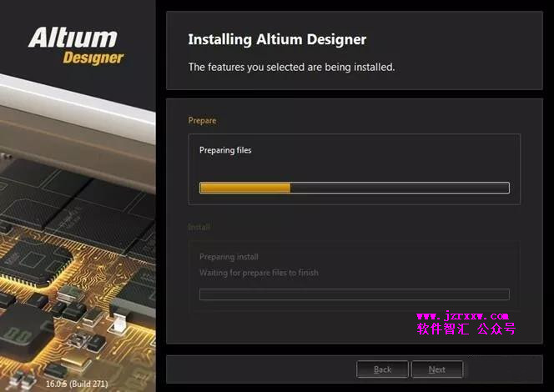Click the Preparing install status text

(229, 257)
